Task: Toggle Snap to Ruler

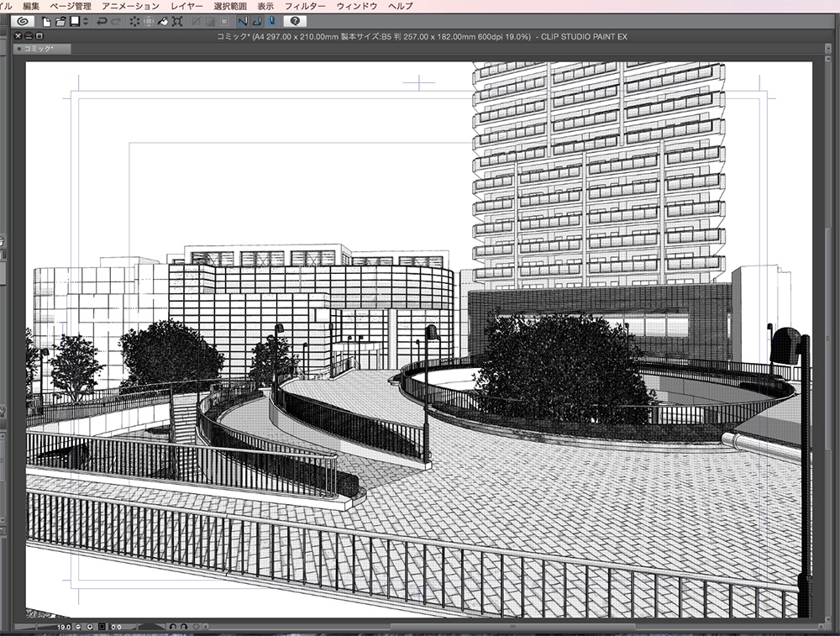Action: click(243, 22)
